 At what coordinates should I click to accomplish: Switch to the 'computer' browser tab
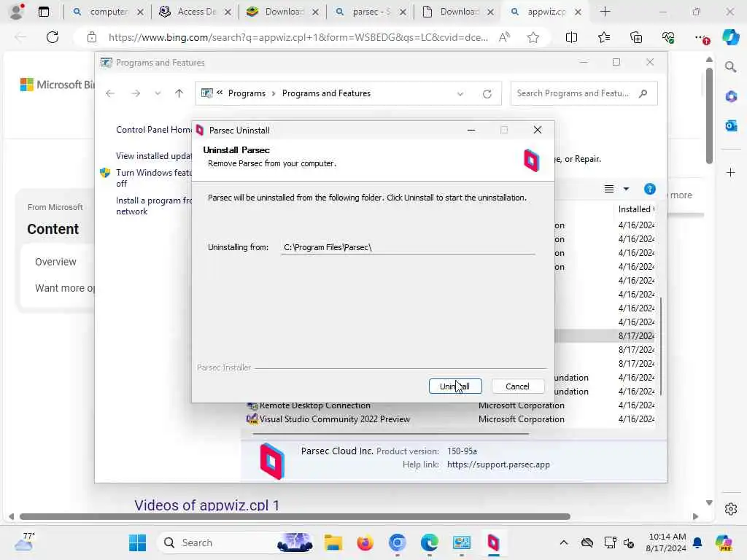pos(108,12)
